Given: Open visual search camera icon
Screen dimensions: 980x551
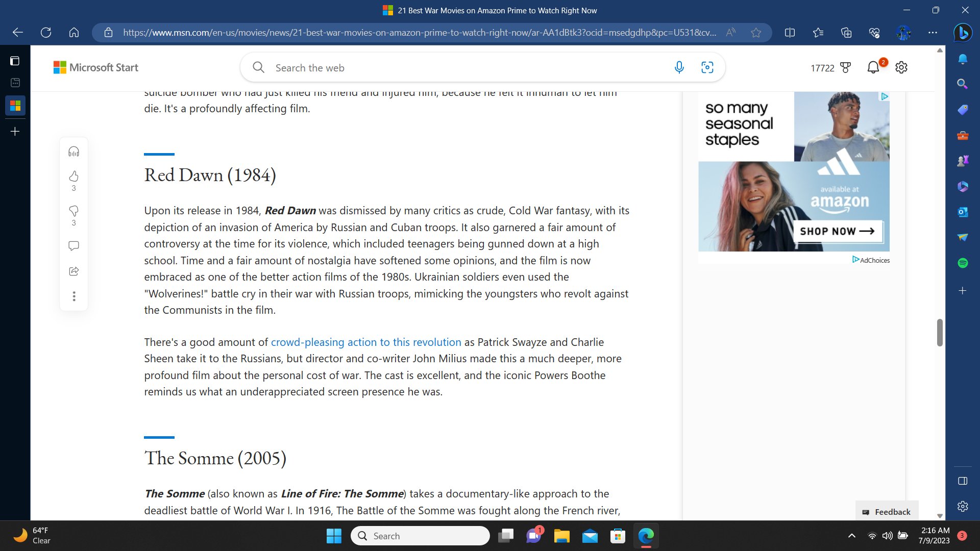Looking at the screenshot, I should click(x=707, y=67).
